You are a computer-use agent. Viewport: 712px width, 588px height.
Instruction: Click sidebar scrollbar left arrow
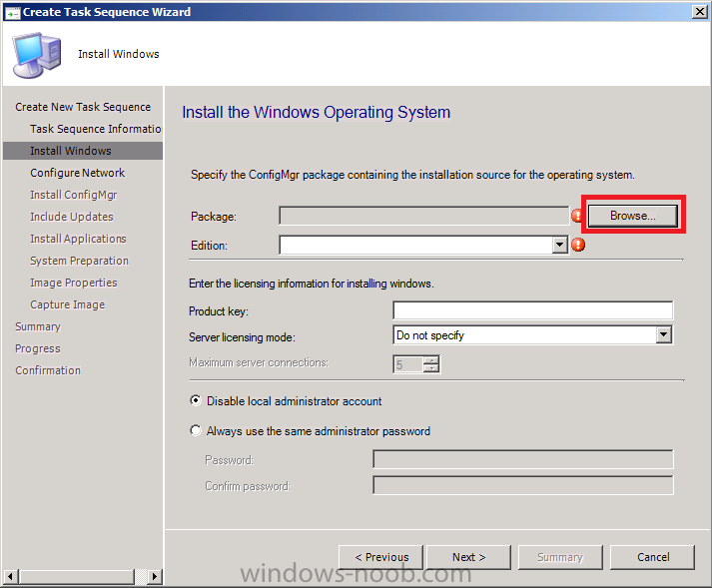pos(11,577)
